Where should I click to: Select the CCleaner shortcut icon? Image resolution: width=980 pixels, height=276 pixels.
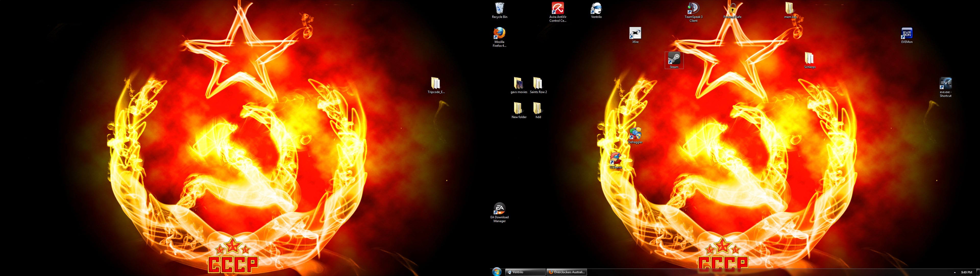tap(616, 160)
